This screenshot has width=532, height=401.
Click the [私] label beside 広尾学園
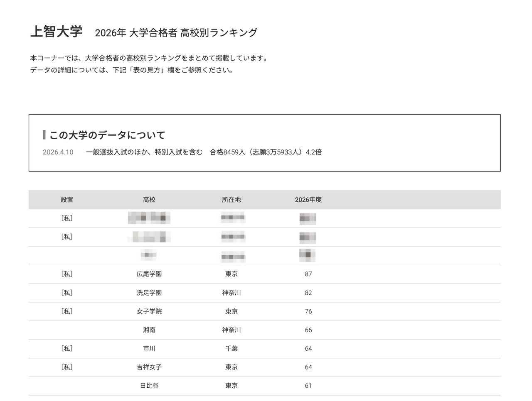pyautogui.click(x=67, y=274)
